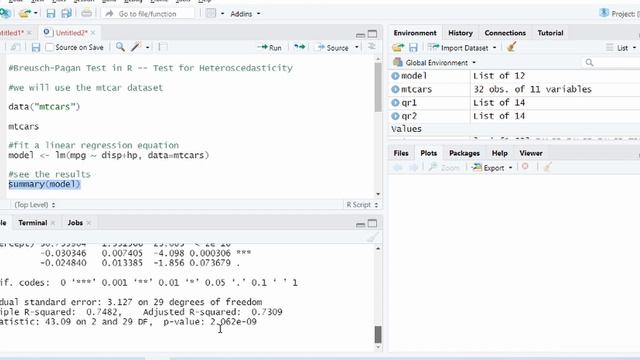
Task: Save workspace disk icon in Environment pane
Action: point(413,47)
